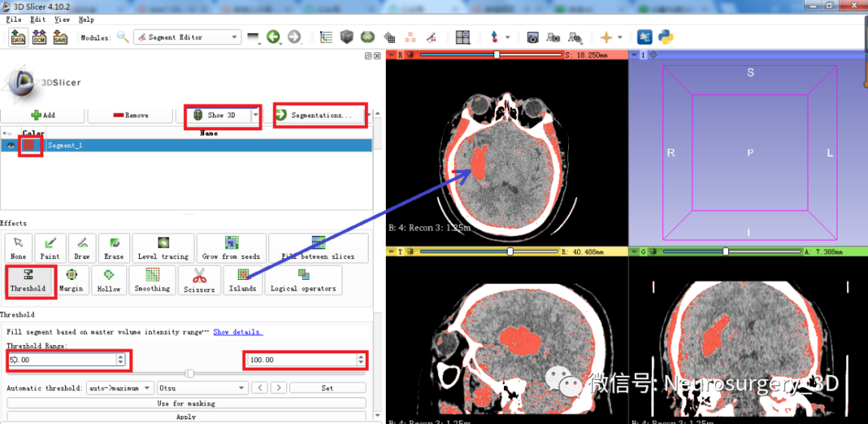Viewport: 868px width, 424px height.
Task: Go back to previous module
Action: 273,37
